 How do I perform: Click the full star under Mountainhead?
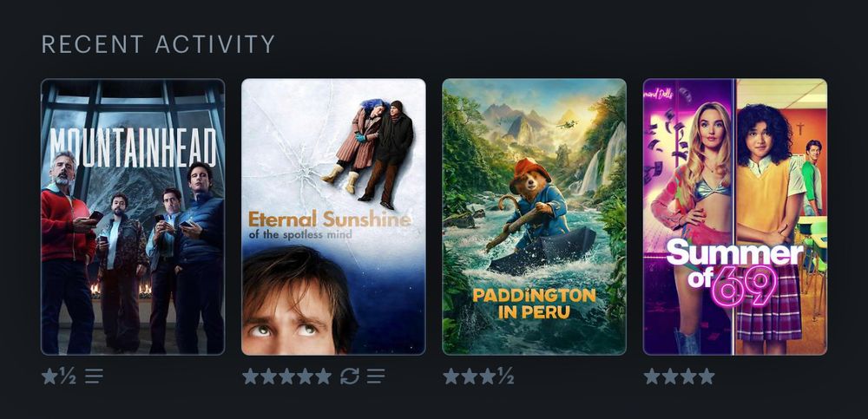point(49,376)
